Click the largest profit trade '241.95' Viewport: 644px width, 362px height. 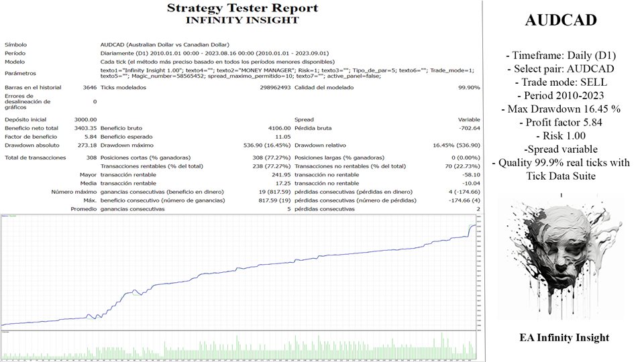click(x=281, y=175)
